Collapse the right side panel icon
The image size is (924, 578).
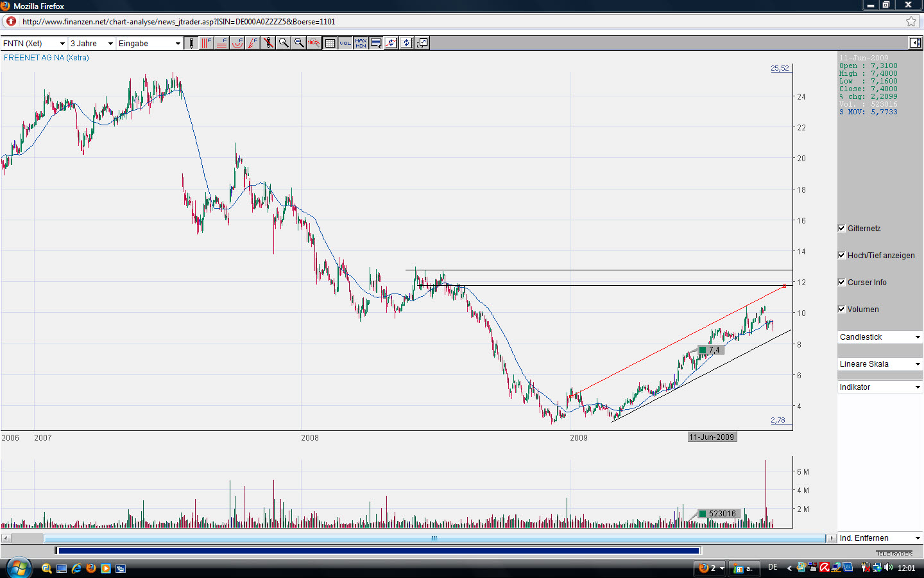coord(915,43)
